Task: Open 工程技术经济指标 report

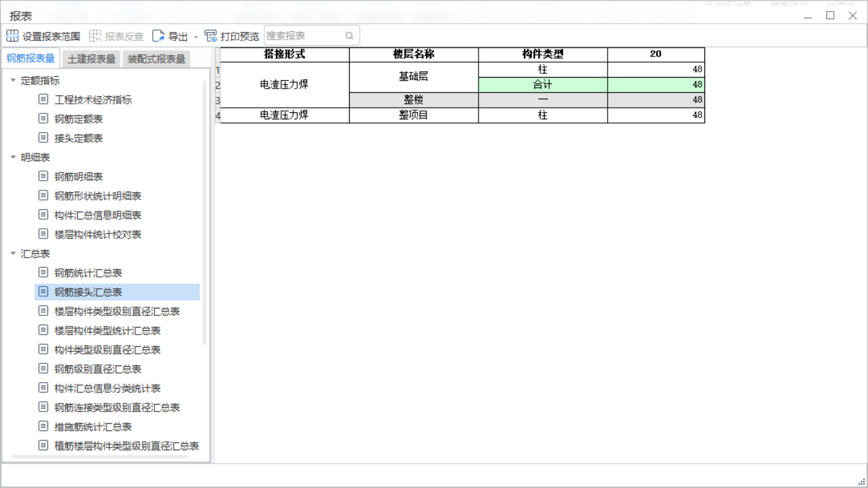Action: [x=93, y=100]
